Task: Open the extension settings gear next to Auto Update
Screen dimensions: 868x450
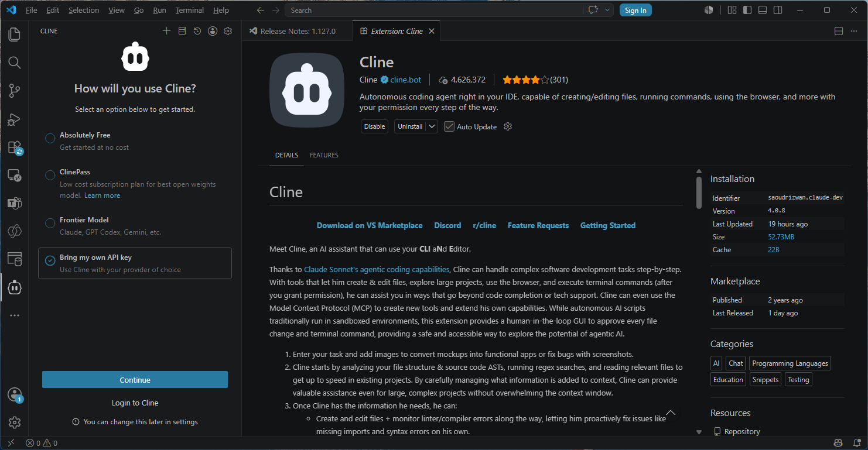Action: click(508, 126)
